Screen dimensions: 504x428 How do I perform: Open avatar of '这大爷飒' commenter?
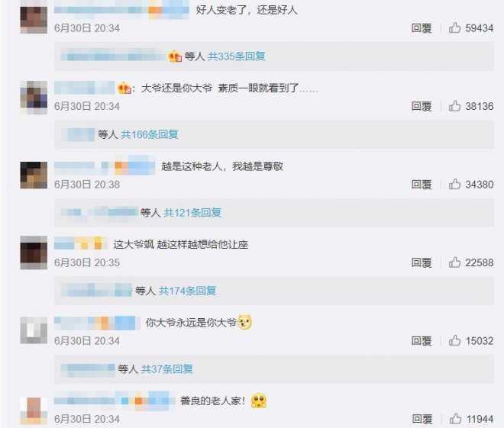coord(34,253)
